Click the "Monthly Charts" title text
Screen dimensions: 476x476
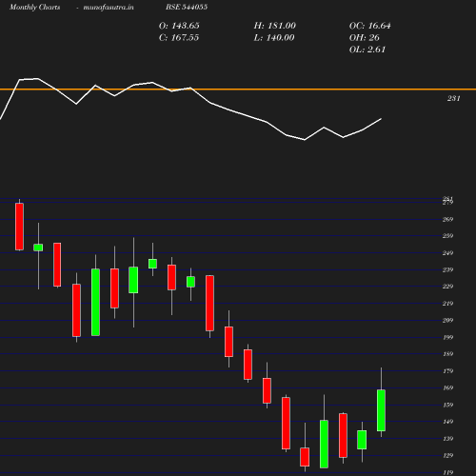(35, 7)
